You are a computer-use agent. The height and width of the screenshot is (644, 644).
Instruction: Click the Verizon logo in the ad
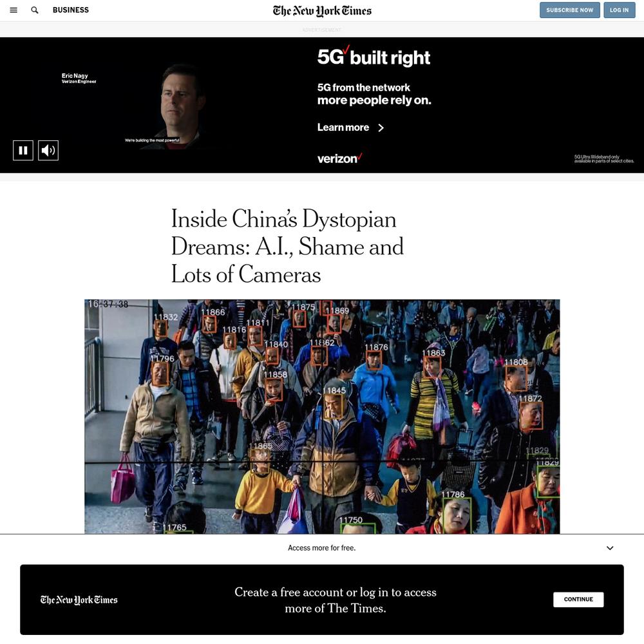point(339,158)
